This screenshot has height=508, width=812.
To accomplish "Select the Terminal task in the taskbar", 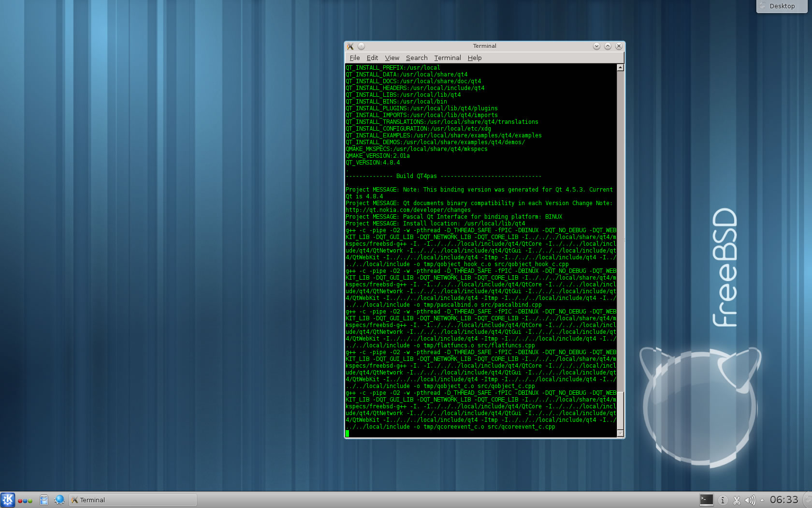I will [x=133, y=500].
